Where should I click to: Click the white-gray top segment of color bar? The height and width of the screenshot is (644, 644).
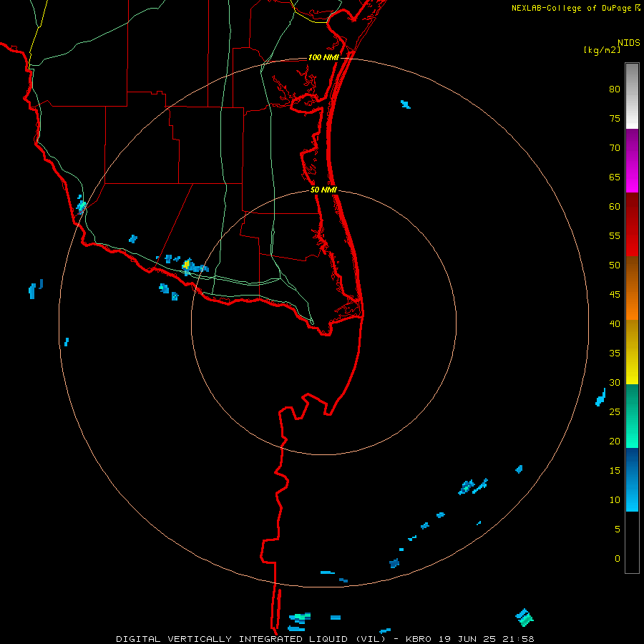coord(632,96)
